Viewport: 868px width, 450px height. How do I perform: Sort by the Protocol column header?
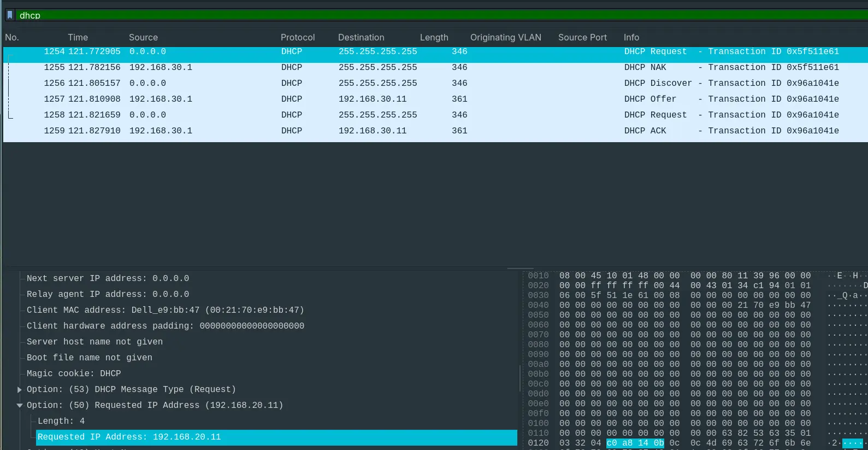pos(297,37)
